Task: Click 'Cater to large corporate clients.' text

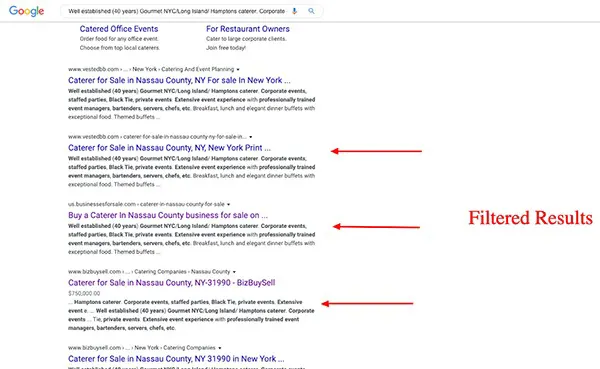Action: pos(246,39)
